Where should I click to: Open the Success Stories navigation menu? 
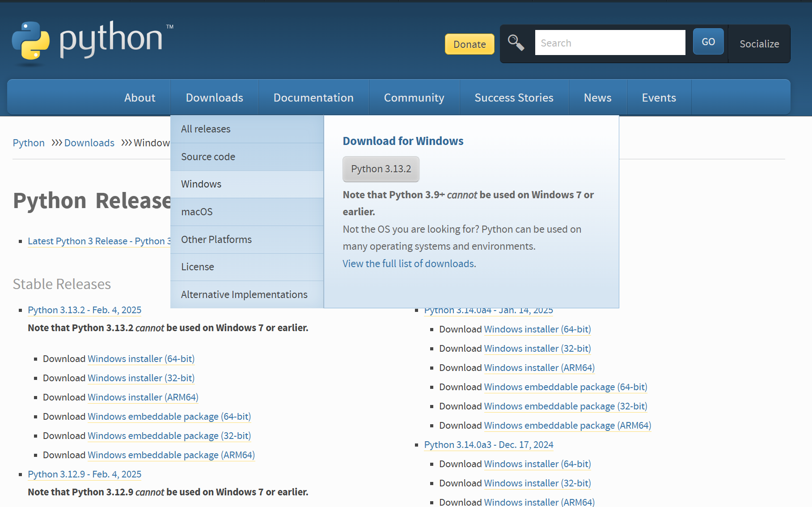(514, 98)
